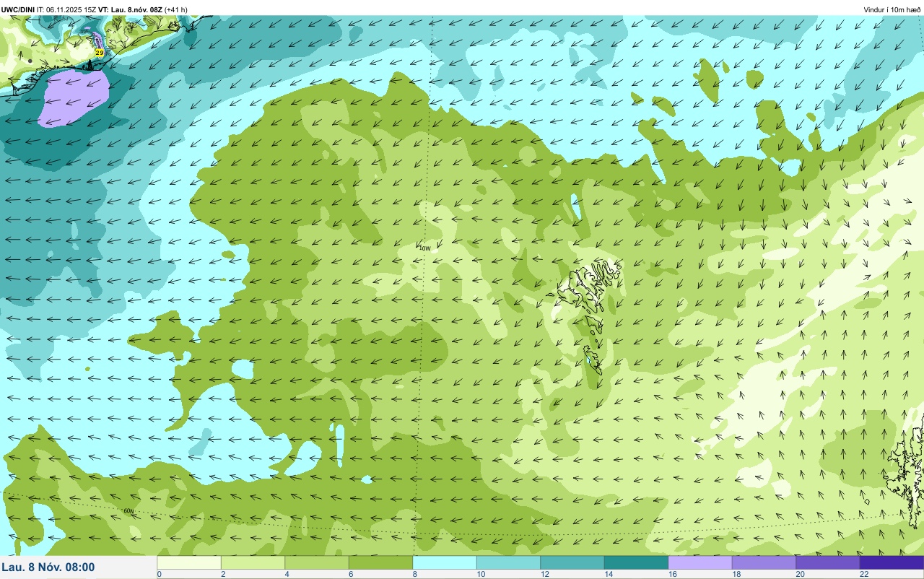
Task: Click the 4–6 m/s legend color swatch
Action: 317,562
